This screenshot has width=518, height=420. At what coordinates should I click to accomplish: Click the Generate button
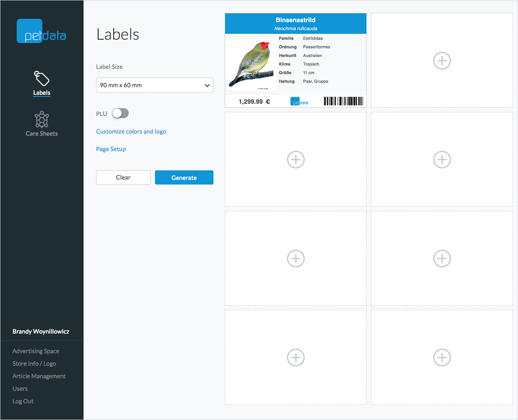(x=184, y=177)
